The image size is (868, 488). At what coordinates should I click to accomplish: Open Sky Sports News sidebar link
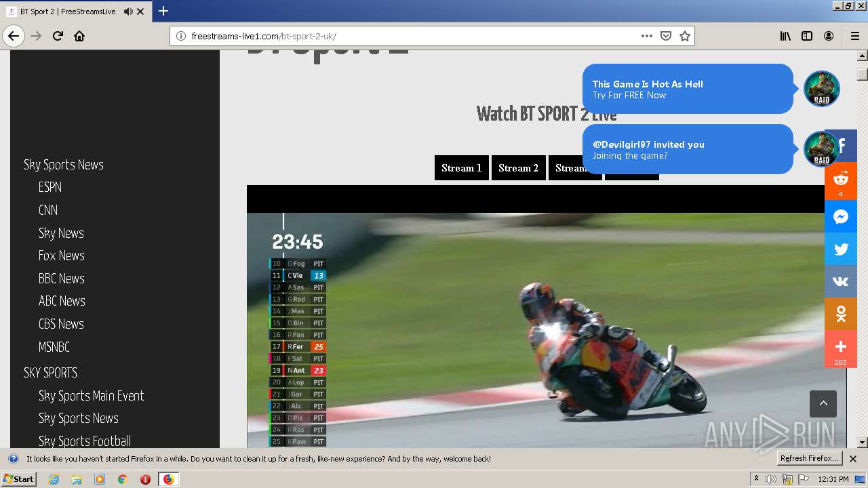point(64,165)
